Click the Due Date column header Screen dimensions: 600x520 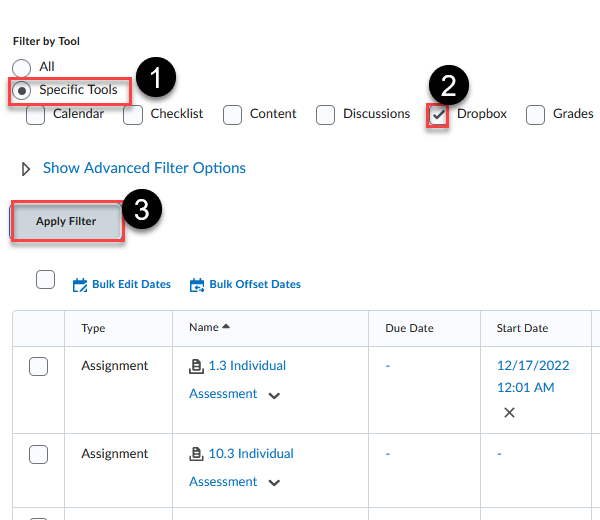[x=409, y=328]
